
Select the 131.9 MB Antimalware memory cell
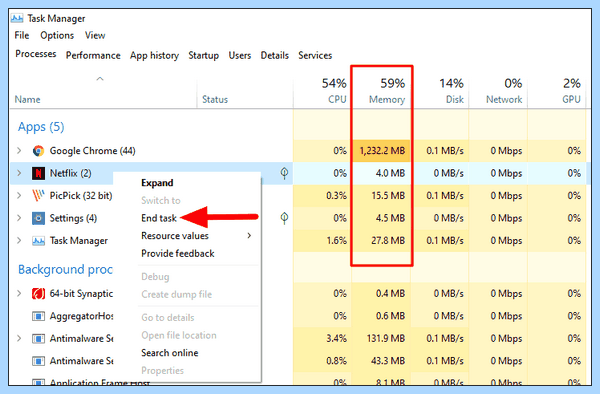382,339
